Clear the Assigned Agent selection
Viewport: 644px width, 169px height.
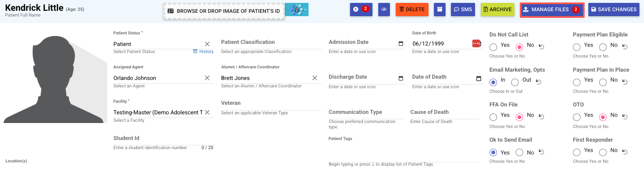click(207, 78)
